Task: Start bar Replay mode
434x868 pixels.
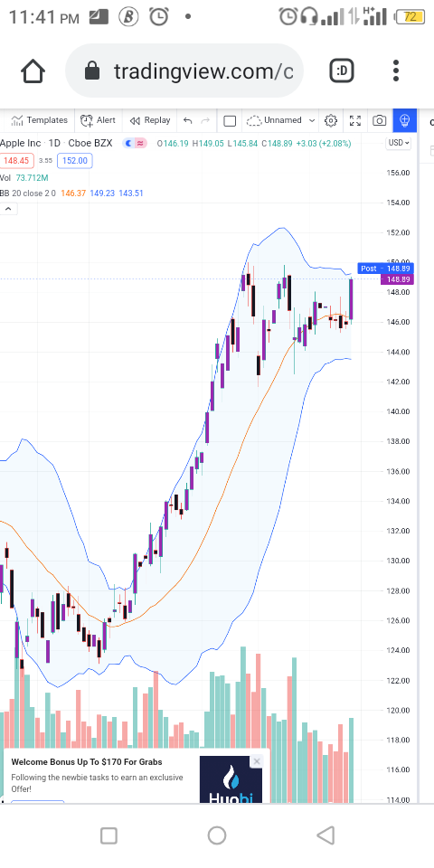Action: tap(150, 120)
